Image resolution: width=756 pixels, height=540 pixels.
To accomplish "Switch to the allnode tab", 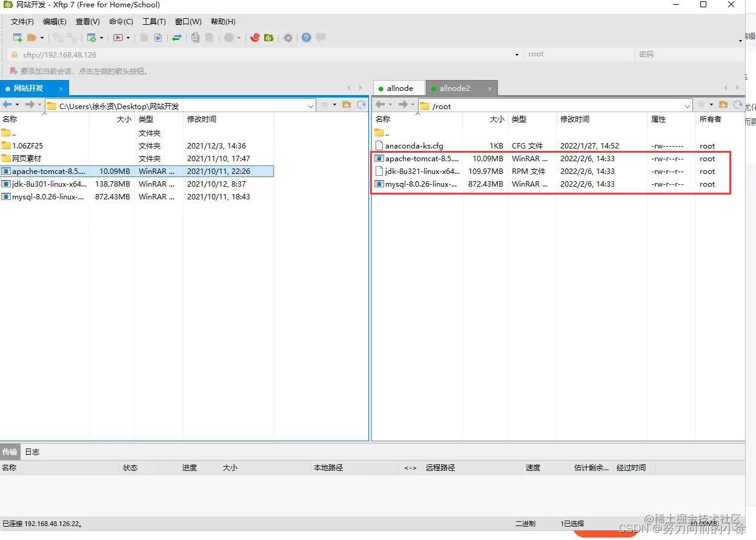I will [x=400, y=88].
